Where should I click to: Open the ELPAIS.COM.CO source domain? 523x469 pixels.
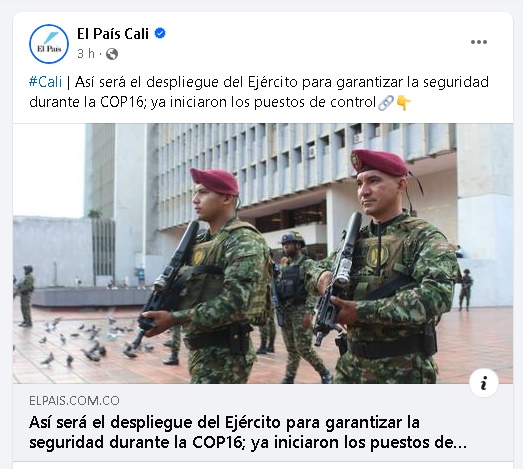coord(74,401)
